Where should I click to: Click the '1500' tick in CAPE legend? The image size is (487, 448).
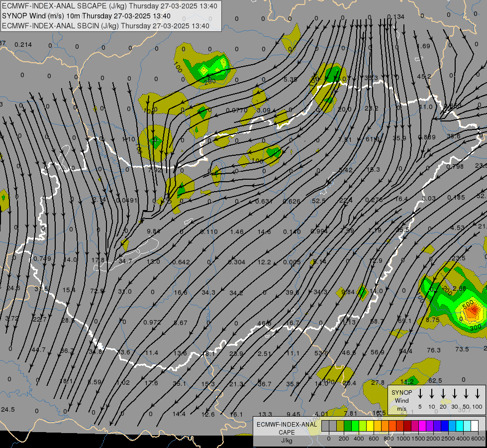pyautogui.click(x=418, y=439)
